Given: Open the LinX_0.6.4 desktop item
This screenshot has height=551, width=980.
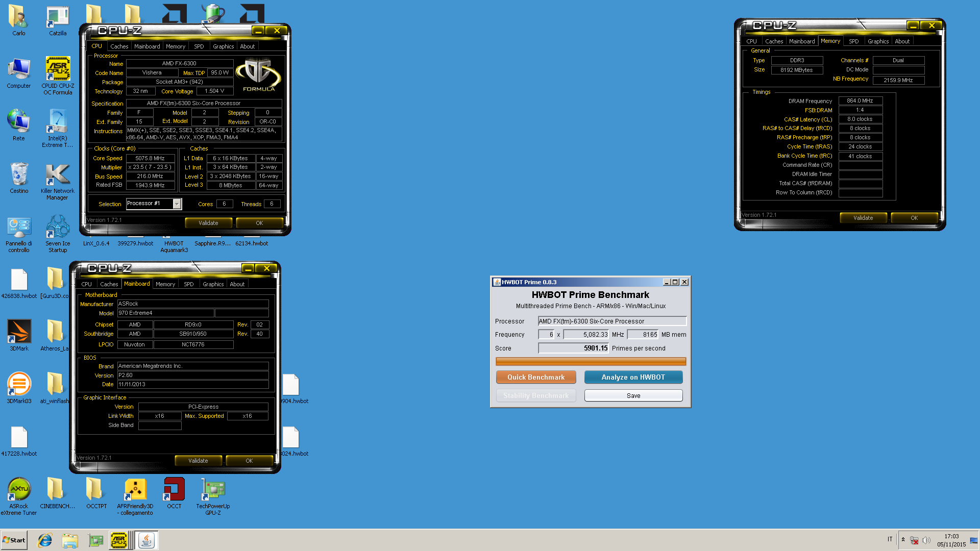Looking at the screenshot, I should 96,244.
